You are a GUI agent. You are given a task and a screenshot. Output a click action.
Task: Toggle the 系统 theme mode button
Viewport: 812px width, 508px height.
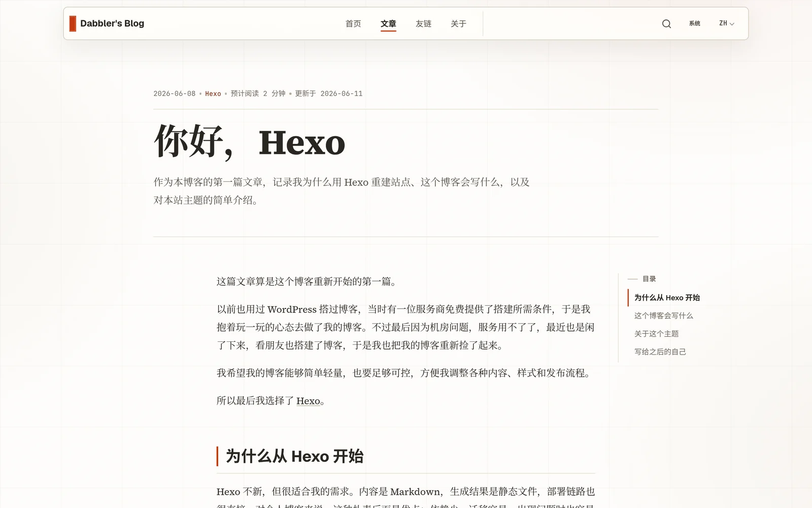point(694,23)
